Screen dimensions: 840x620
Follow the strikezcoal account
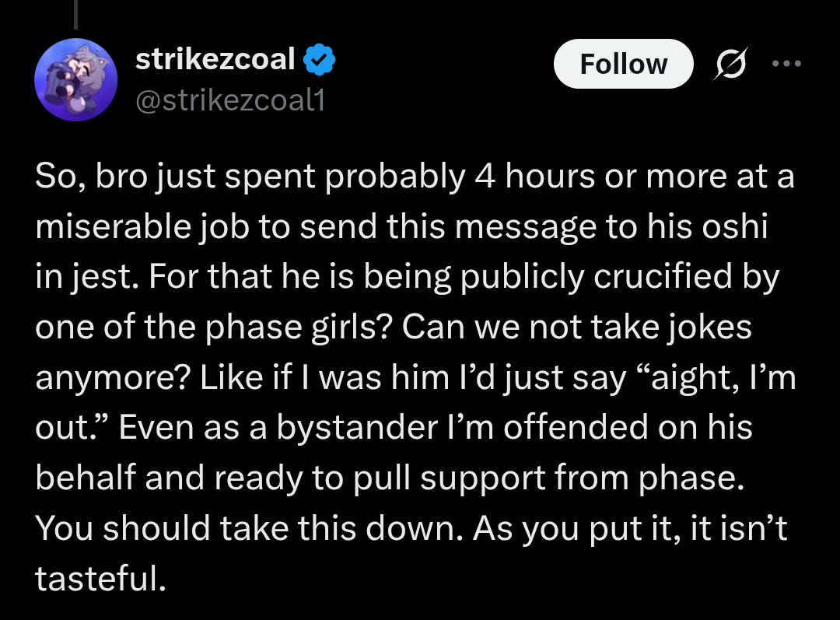click(x=624, y=64)
